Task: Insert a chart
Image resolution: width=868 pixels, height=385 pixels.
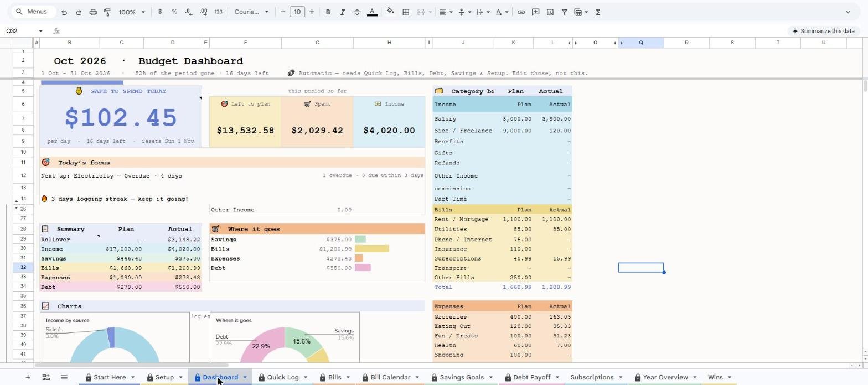Action: click(550, 12)
